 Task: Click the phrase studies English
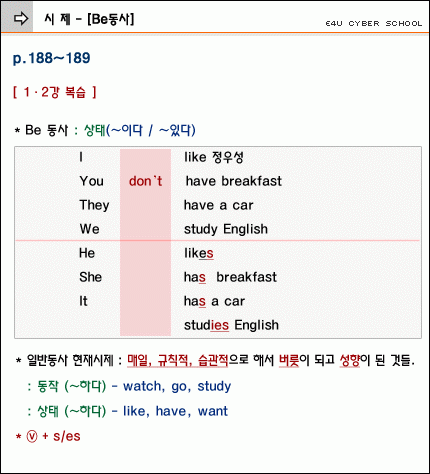tap(231, 325)
